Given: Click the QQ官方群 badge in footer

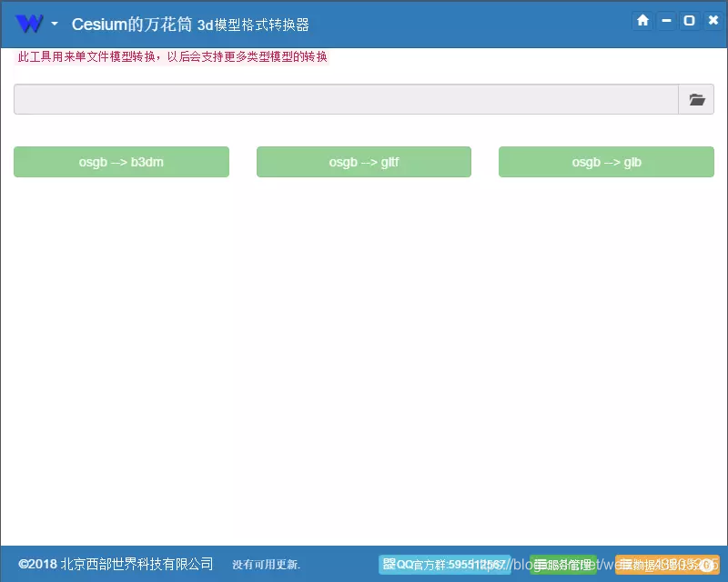Looking at the screenshot, I should (x=444, y=565).
